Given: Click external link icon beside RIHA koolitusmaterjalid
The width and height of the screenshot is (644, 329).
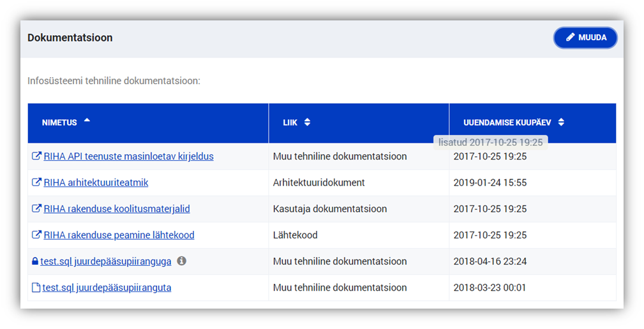Looking at the screenshot, I should click(x=36, y=208).
